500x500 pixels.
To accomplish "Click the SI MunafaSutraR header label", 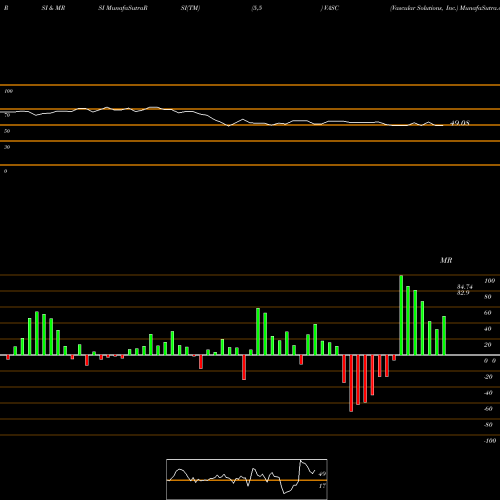I will [x=123, y=8].
